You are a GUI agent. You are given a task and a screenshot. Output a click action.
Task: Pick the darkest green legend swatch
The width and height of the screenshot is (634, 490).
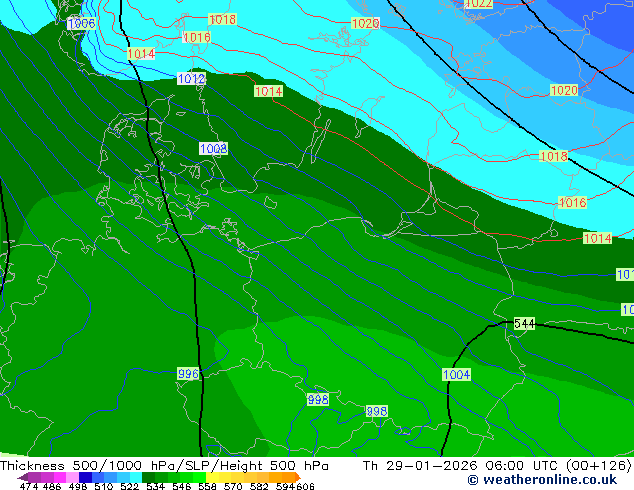(x=148, y=477)
